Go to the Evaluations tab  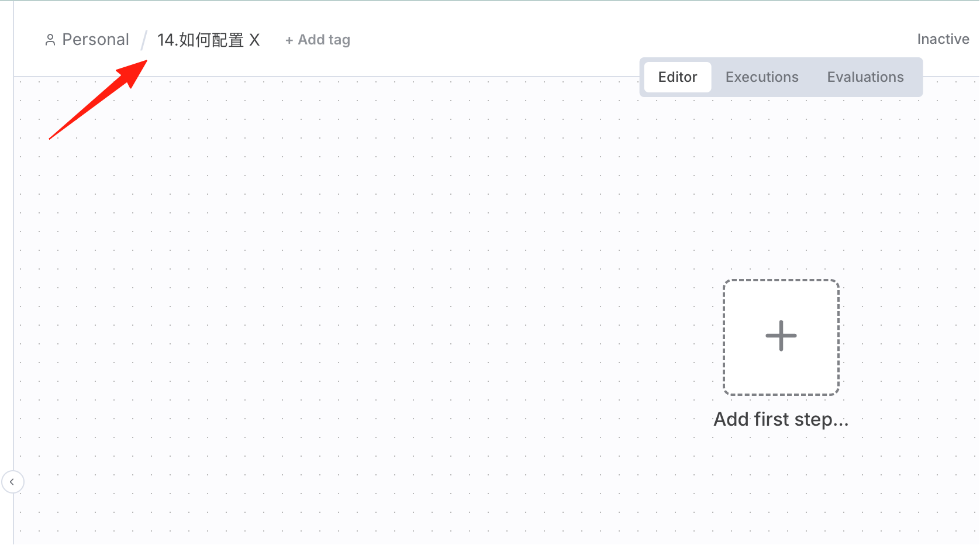point(865,77)
